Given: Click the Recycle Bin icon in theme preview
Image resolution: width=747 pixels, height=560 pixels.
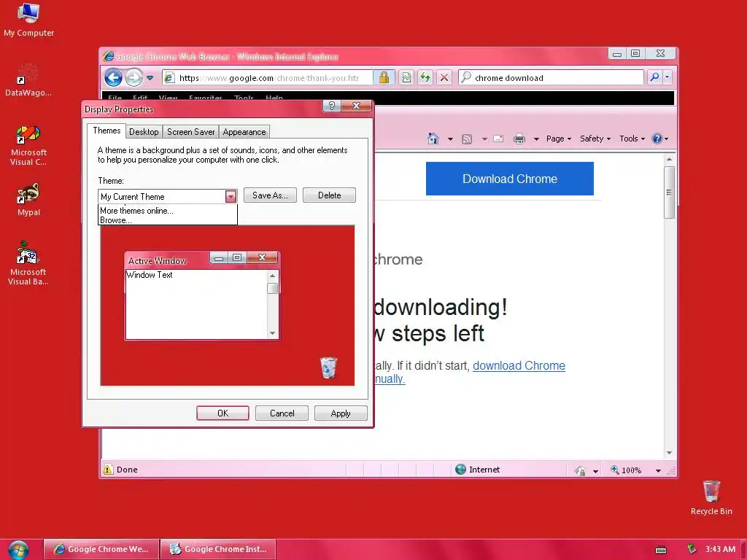Looking at the screenshot, I should [x=328, y=367].
